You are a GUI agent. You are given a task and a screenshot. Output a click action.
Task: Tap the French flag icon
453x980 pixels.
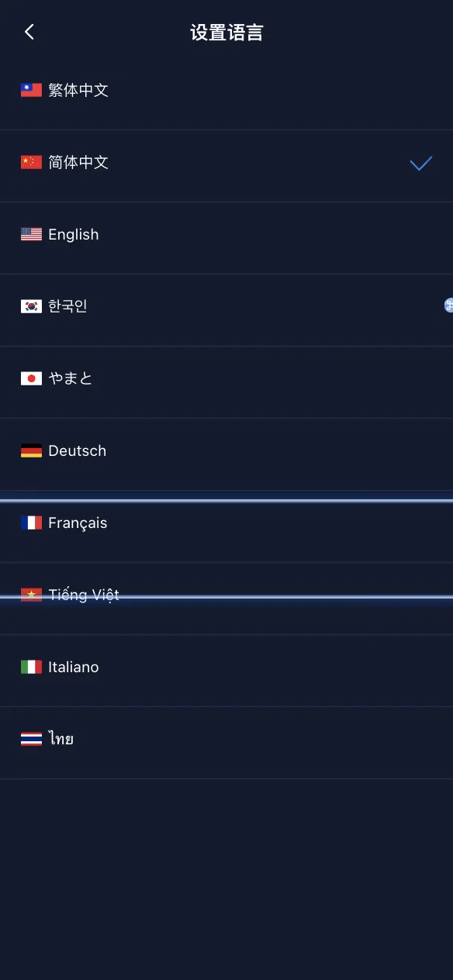coord(31,523)
